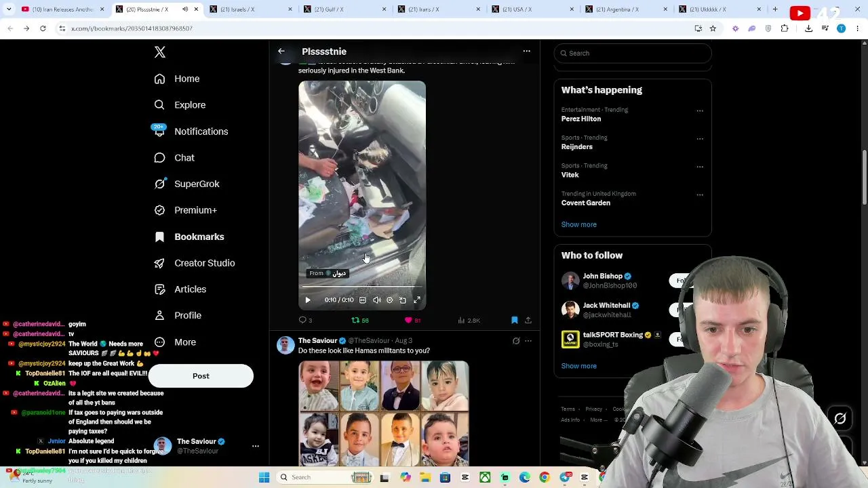Open the browser extensions puzzle icon
This screenshot has width=868, height=488.
point(785,28)
